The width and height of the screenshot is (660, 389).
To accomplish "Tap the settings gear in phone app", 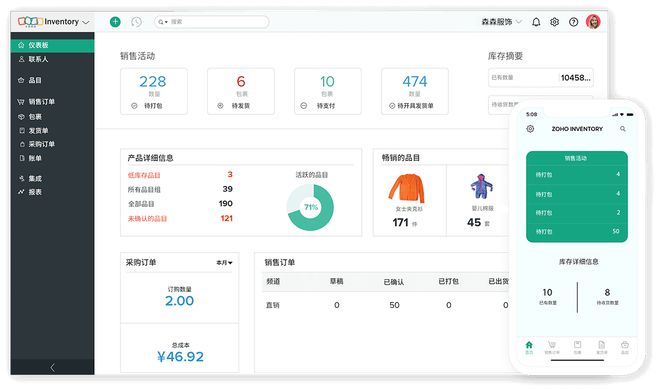I will 530,129.
